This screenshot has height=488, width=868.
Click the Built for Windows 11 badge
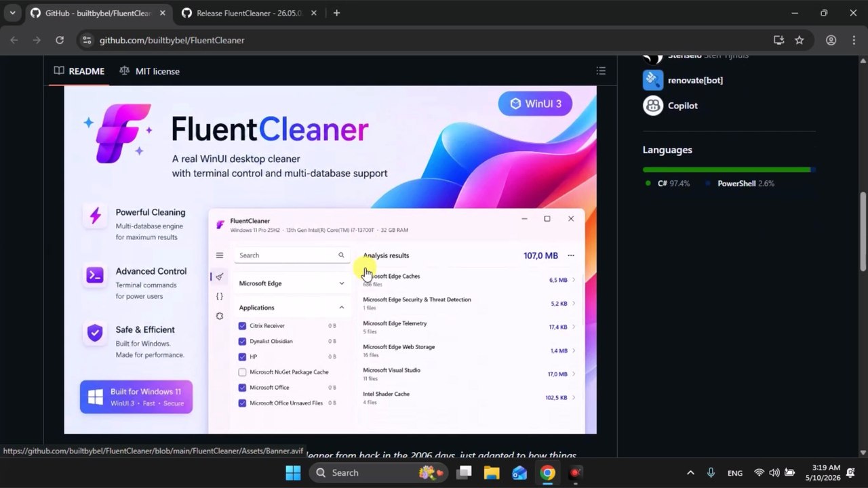pyautogui.click(x=136, y=396)
